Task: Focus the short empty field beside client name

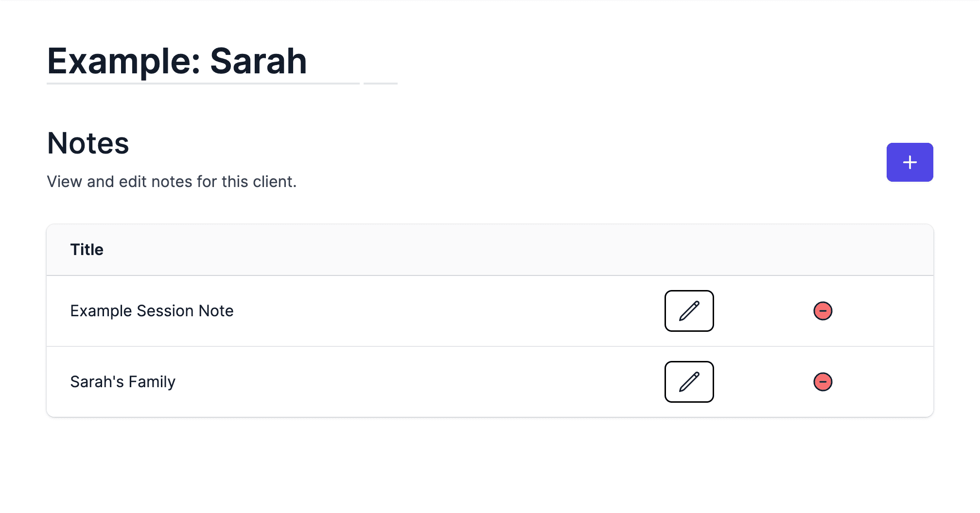Action: coord(380,73)
